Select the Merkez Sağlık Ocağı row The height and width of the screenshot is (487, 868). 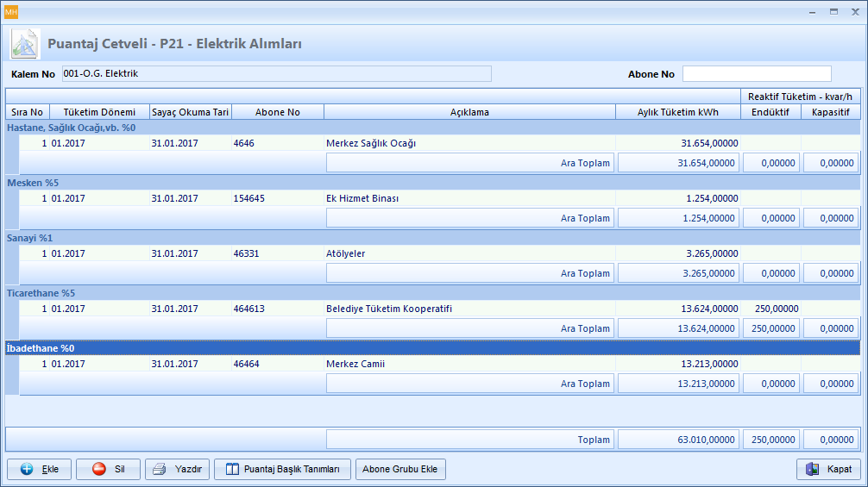point(371,143)
